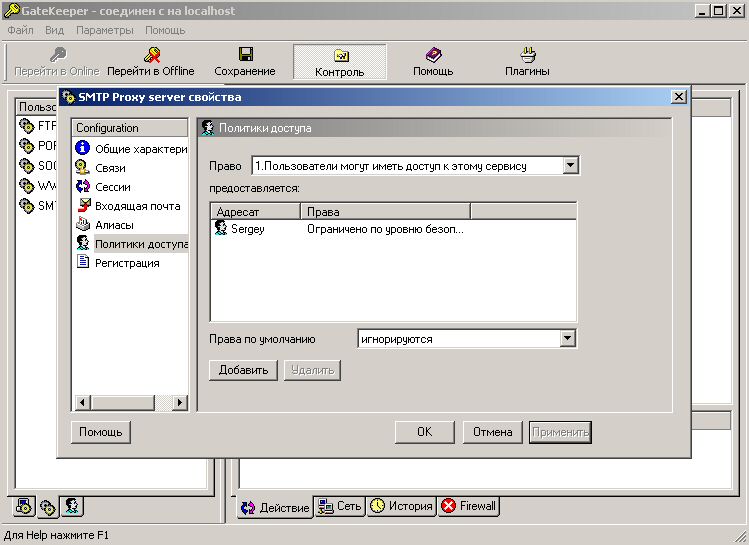The image size is (749, 545).
Task: Click the Configuration list horizontal scrollbar thumb
Action: tap(123, 402)
